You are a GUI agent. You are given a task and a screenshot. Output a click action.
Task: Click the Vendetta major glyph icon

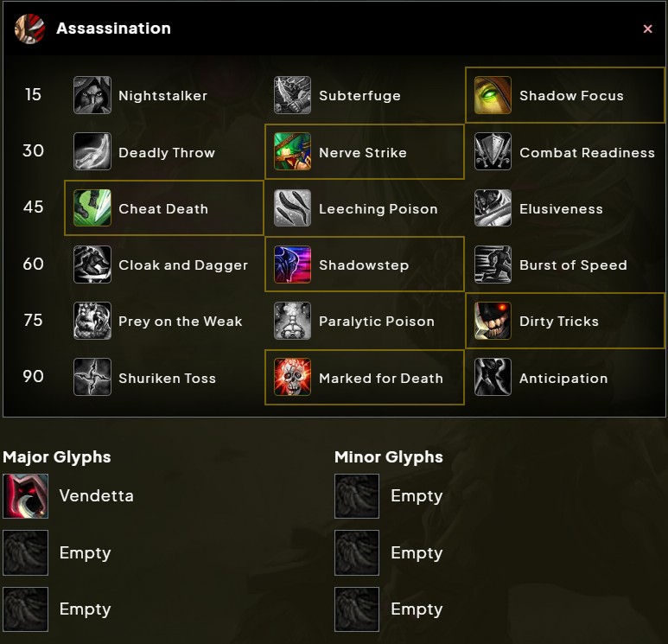coord(25,496)
